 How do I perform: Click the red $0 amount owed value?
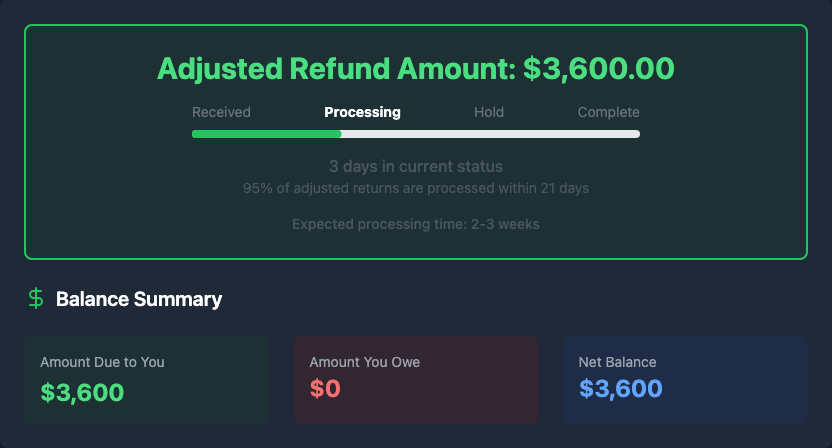tap(325, 390)
